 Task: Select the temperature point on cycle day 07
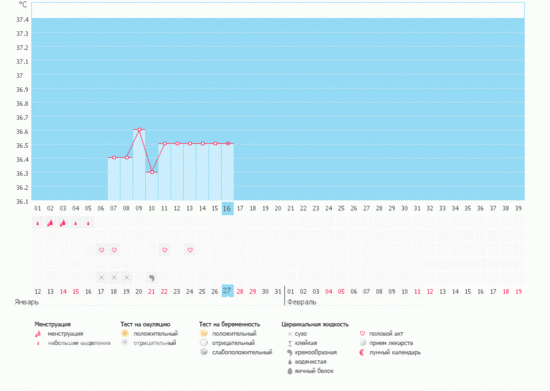tap(114, 158)
